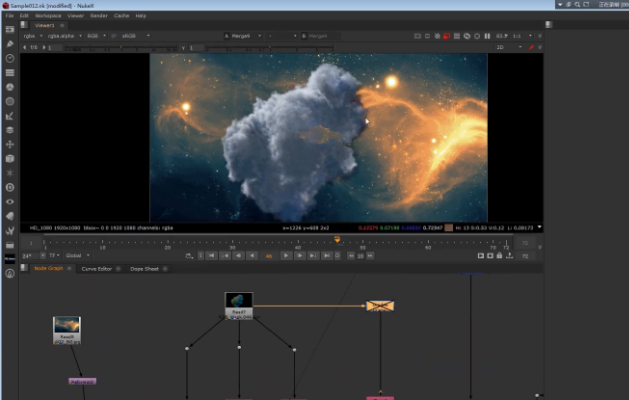Open the Keyer nodes toolbar icon
629x400 pixels.
tap(10, 116)
